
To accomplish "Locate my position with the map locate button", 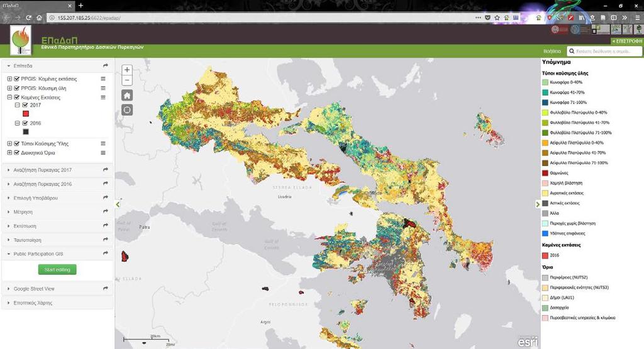I will pyautogui.click(x=127, y=109).
